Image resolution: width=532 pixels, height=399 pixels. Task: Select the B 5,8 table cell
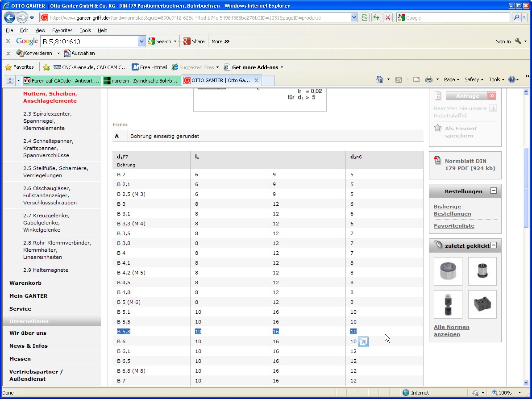[x=124, y=332]
